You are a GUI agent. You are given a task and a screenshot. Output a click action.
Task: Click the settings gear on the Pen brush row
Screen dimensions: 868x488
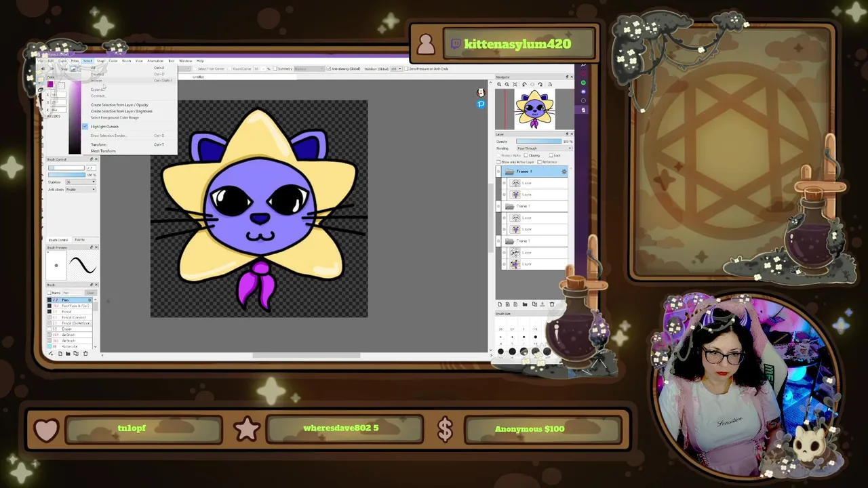tap(89, 300)
